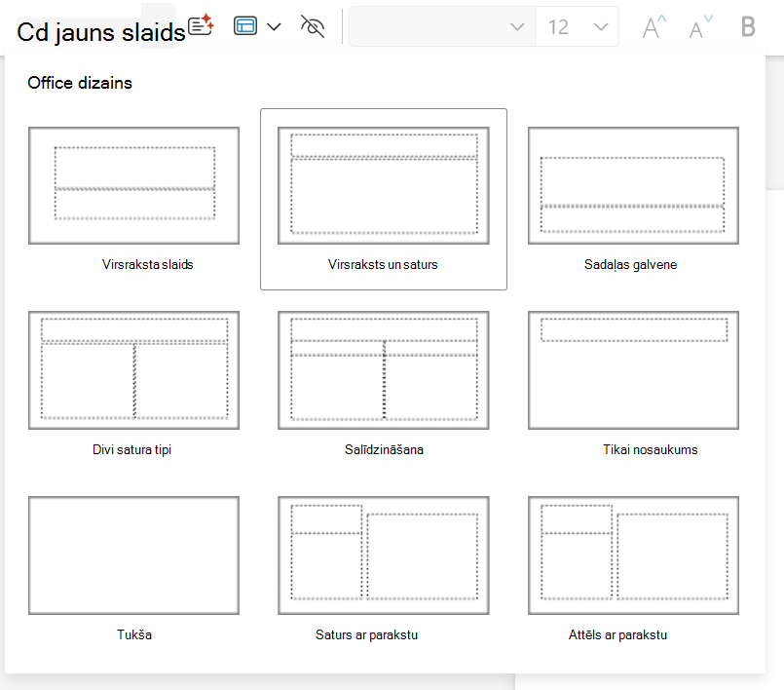Click the Cd jauns slaids button
Image resolution: width=784 pixels, height=690 pixels.
[x=101, y=32]
